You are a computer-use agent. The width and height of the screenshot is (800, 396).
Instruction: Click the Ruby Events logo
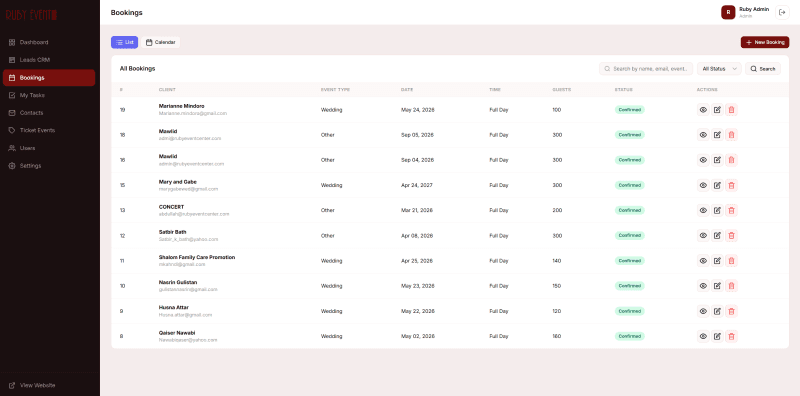coord(31,15)
